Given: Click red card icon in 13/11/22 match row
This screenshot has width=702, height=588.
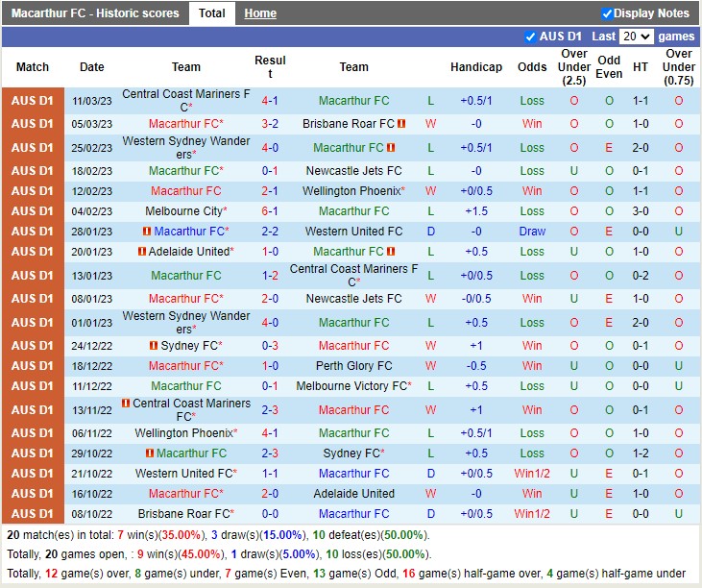Looking at the screenshot, I should [x=126, y=404].
